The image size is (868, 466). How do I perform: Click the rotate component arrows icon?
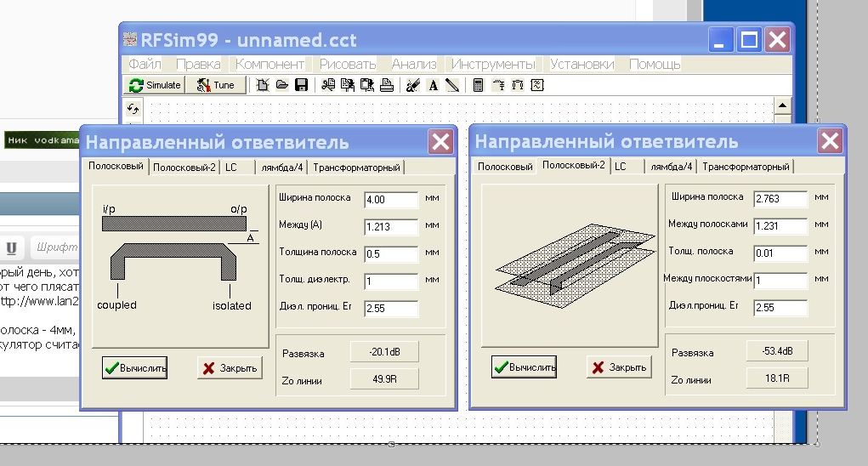(133, 109)
